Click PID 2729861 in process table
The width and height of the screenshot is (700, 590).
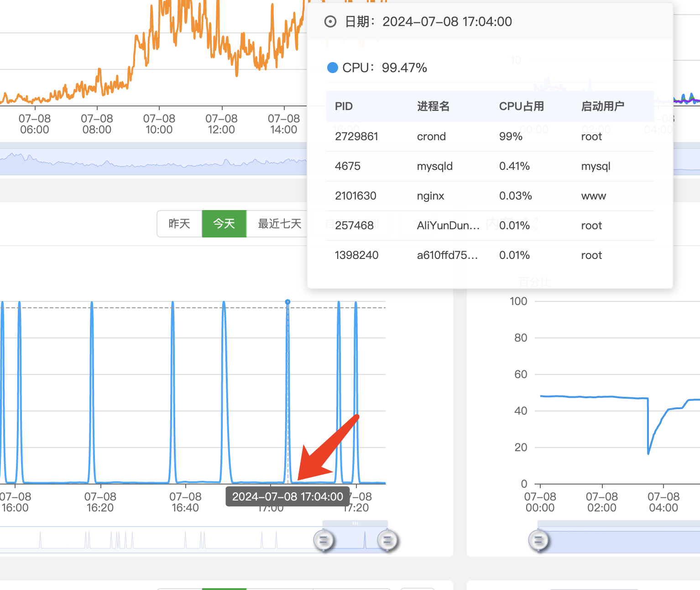[x=356, y=137]
